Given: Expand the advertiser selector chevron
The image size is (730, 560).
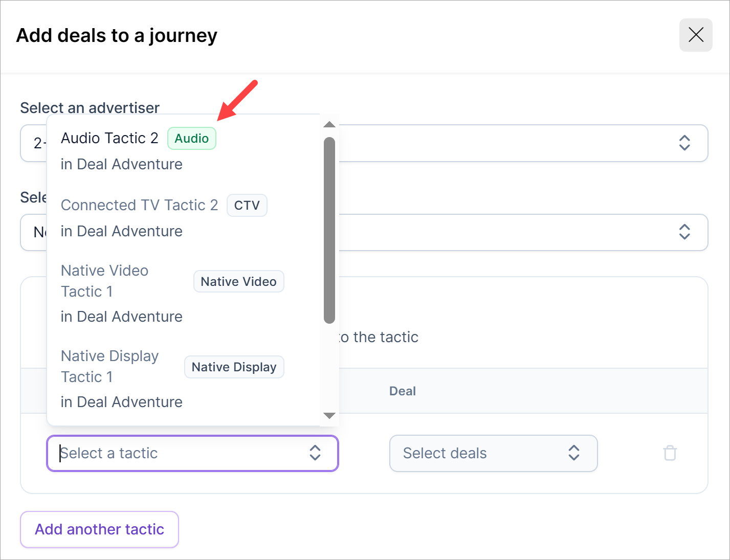Looking at the screenshot, I should [684, 143].
